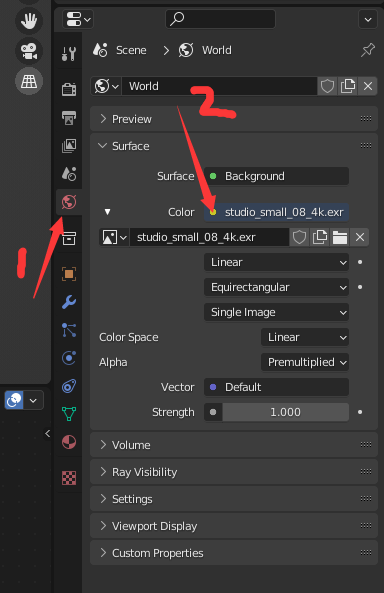The image size is (384, 593).
Task: Open the Collection properties tab
Action: (x=69, y=238)
